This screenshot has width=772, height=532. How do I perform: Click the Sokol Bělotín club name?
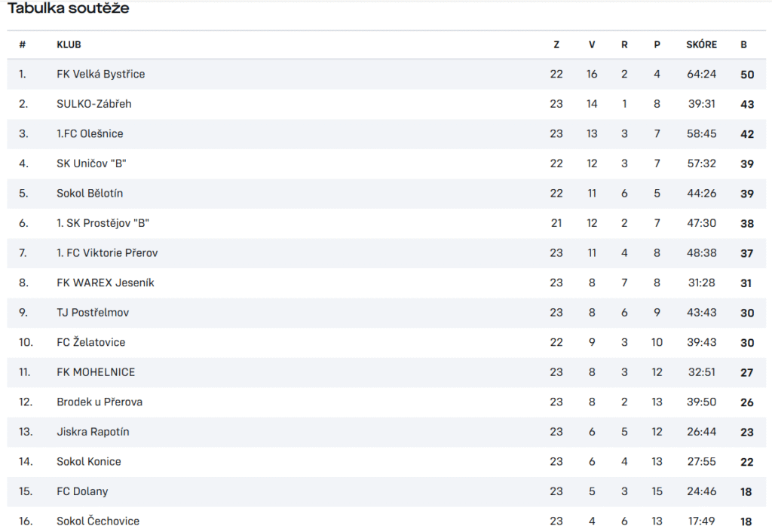[x=90, y=194]
